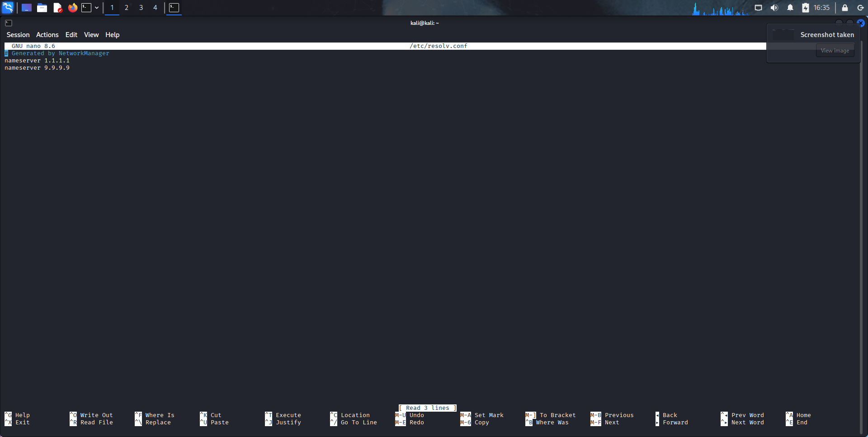Image resolution: width=868 pixels, height=437 pixels.
Task: Click the '/etc/resolv.conf' filename in nano header
Action: [439, 46]
